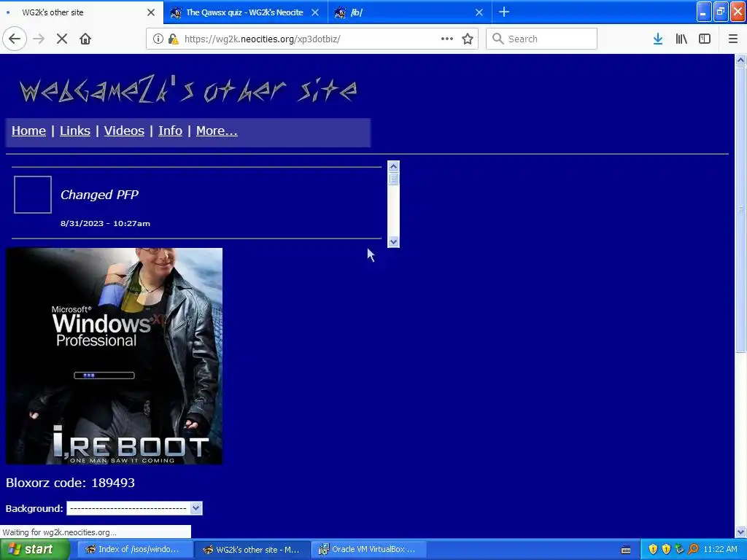Stop loading the page
This screenshot has width=747, height=560.
[x=62, y=39]
